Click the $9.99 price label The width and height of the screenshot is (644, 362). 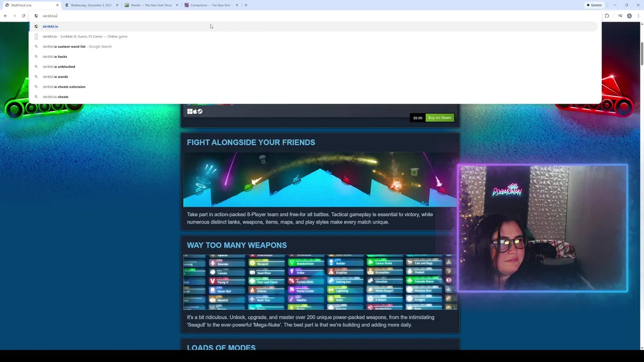418,118
